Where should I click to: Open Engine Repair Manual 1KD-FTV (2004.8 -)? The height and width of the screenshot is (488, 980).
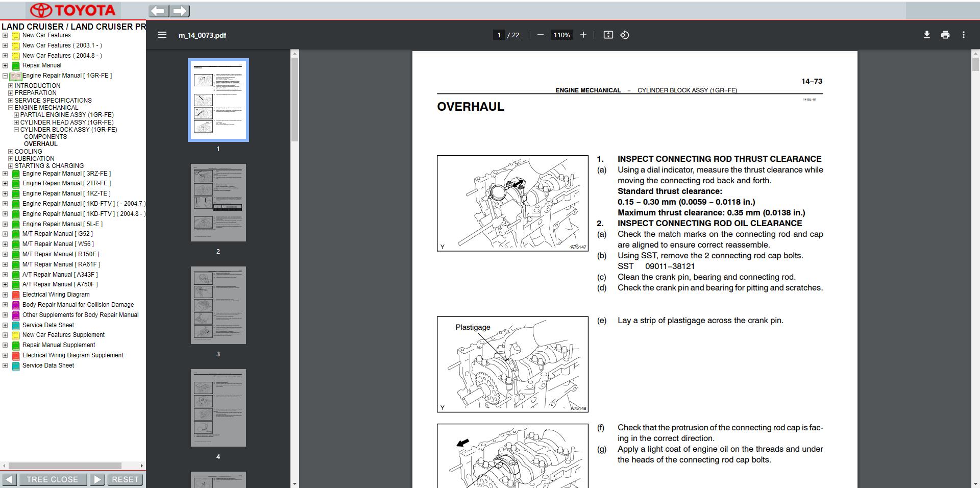click(x=84, y=214)
